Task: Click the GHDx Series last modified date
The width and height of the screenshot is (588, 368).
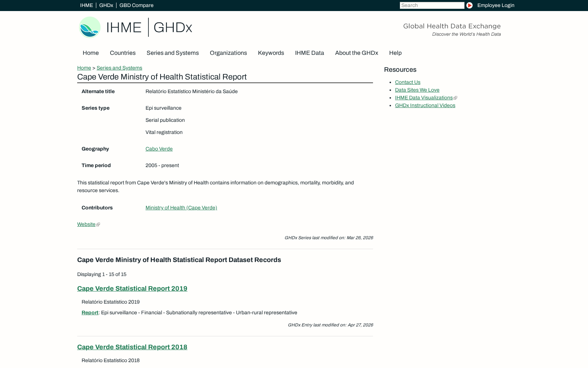Action: (x=329, y=238)
